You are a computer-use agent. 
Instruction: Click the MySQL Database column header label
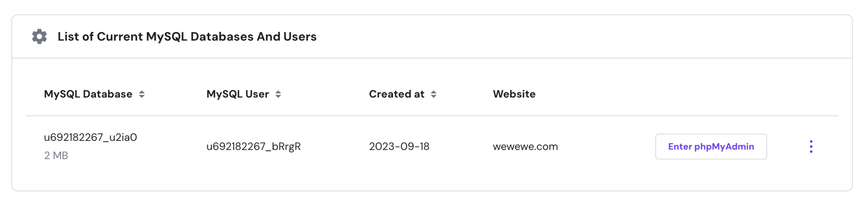[88, 94]
